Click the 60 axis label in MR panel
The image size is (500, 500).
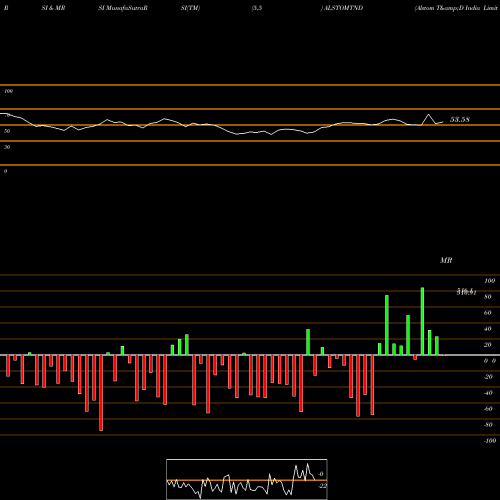click(488, 313)
